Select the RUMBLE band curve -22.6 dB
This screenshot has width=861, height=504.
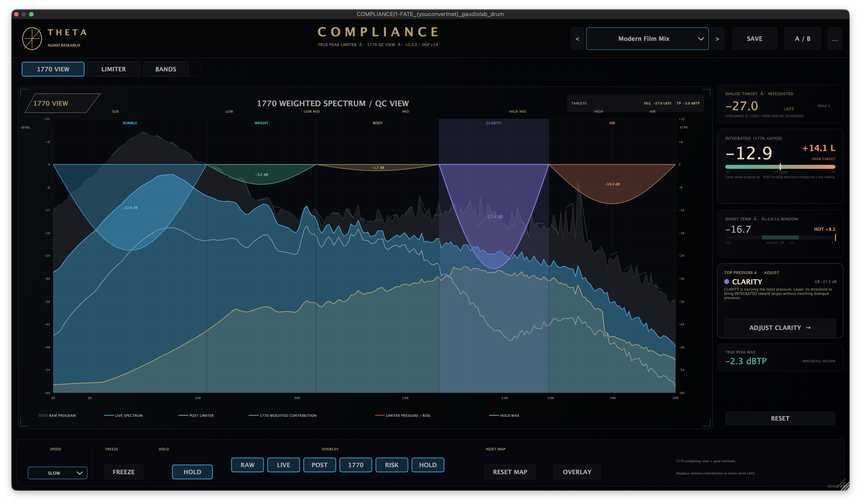130,207
